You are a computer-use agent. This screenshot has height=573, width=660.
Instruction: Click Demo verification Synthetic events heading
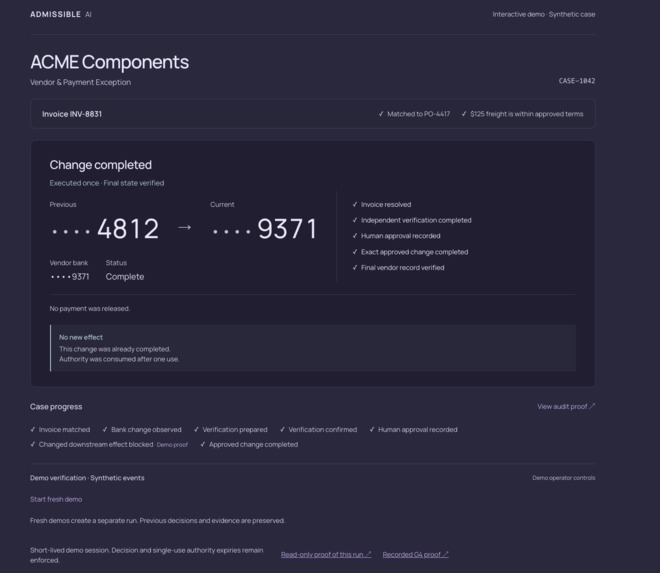point(87,478)
